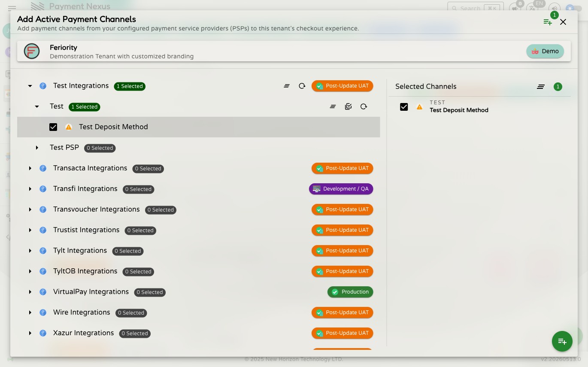
Task: Select the Test Deposit Method tree row
Action: point(199,127)
